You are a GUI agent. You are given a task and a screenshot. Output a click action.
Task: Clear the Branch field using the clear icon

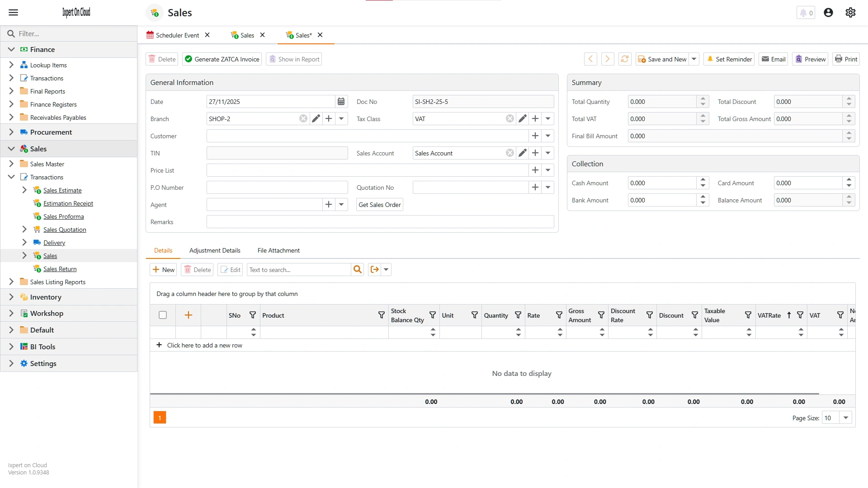(302, 118)
